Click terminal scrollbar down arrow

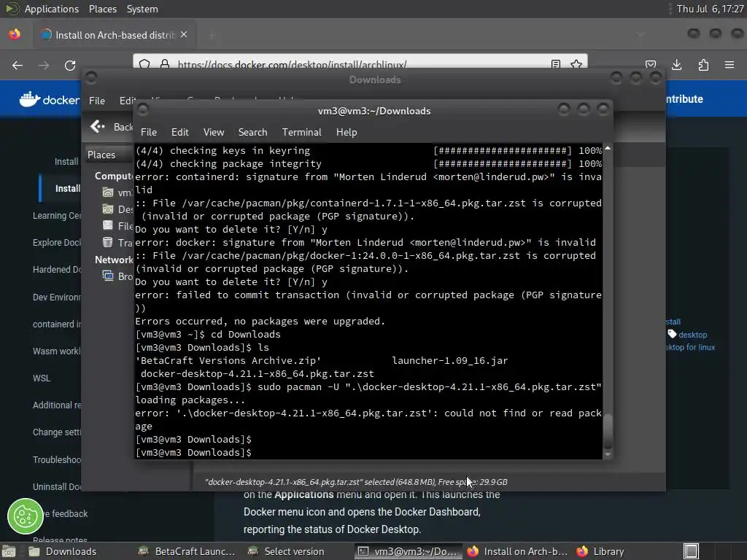click(608, 454)
